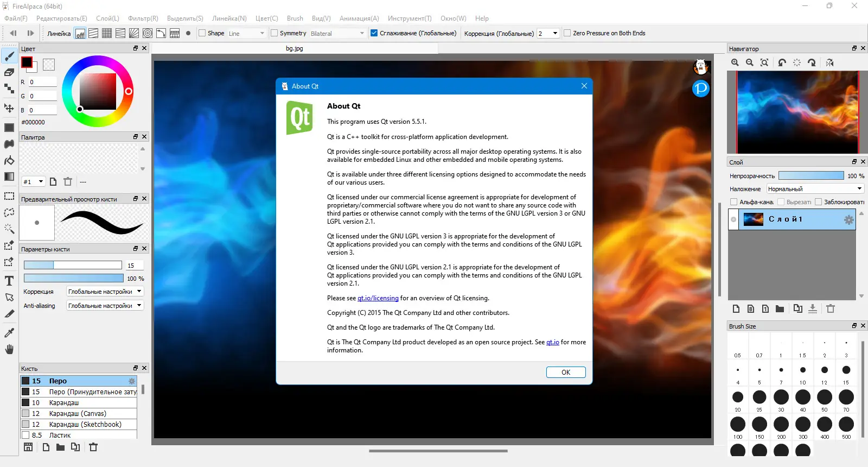Merge the layer down
The image size is (868, 467).
pyautogui.click(x=813, y=309)
